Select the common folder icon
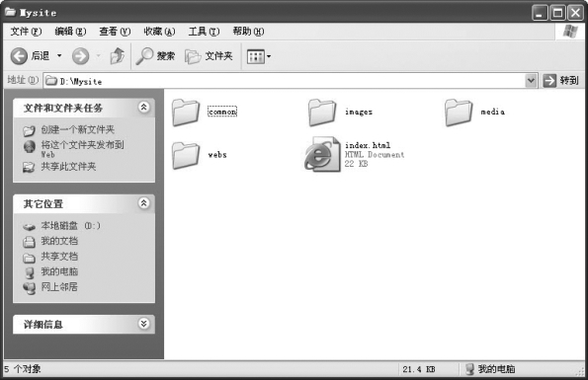 (186, 112)
